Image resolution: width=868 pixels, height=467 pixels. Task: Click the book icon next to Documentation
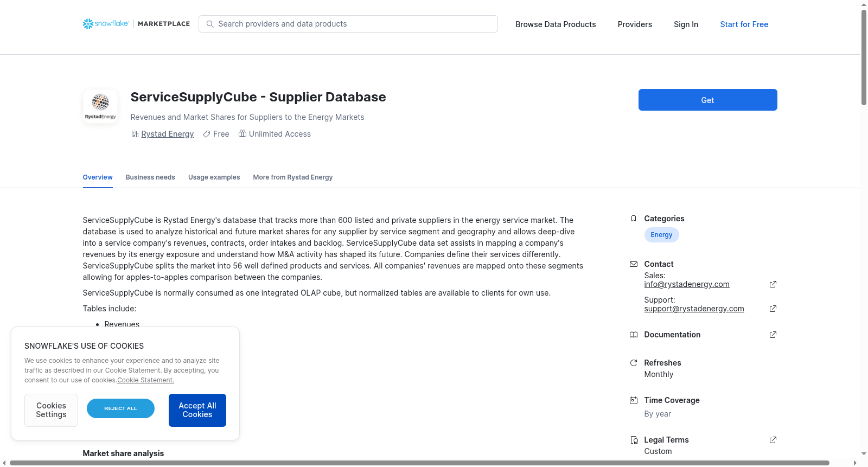(634, 335)
